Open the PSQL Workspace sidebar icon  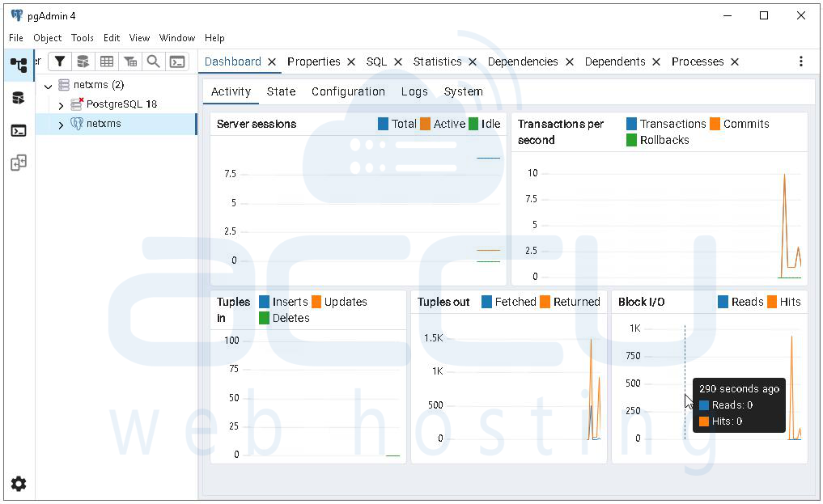point(19,130)
